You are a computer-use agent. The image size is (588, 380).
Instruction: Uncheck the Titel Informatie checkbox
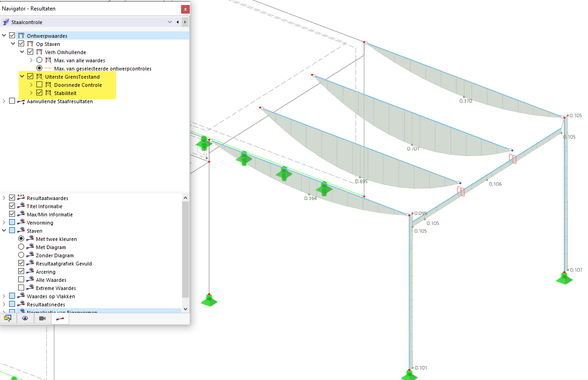12,206
